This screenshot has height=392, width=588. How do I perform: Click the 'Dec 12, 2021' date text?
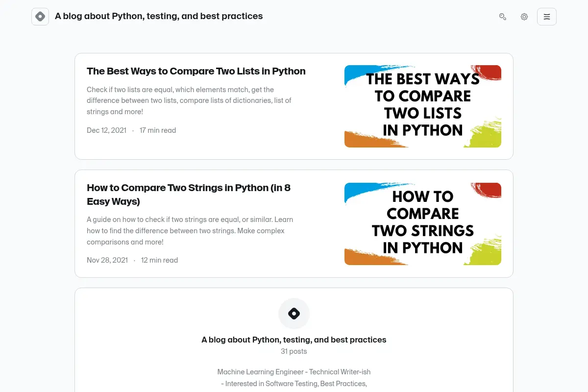point(106,130)
